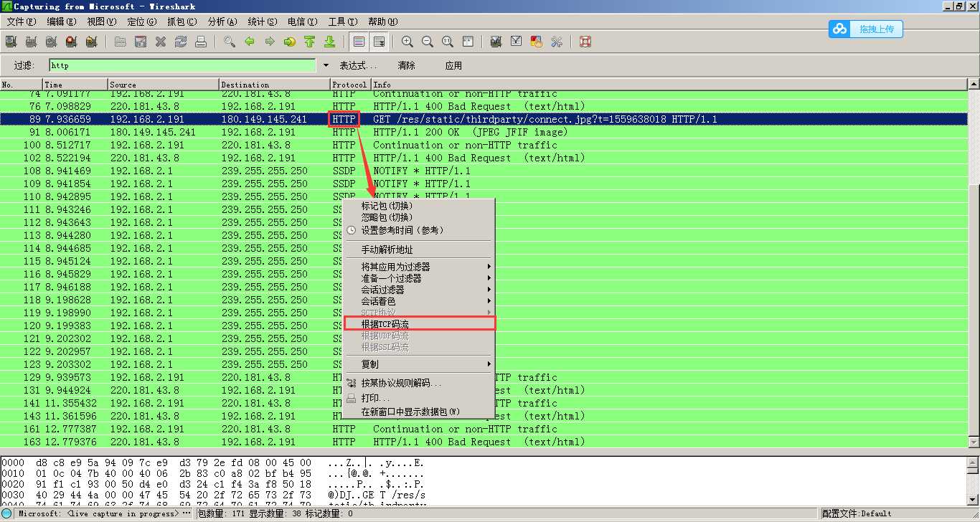Choose 打印... in context menu
The height and width of the screenshot is (522, 980).
point(419,398)
